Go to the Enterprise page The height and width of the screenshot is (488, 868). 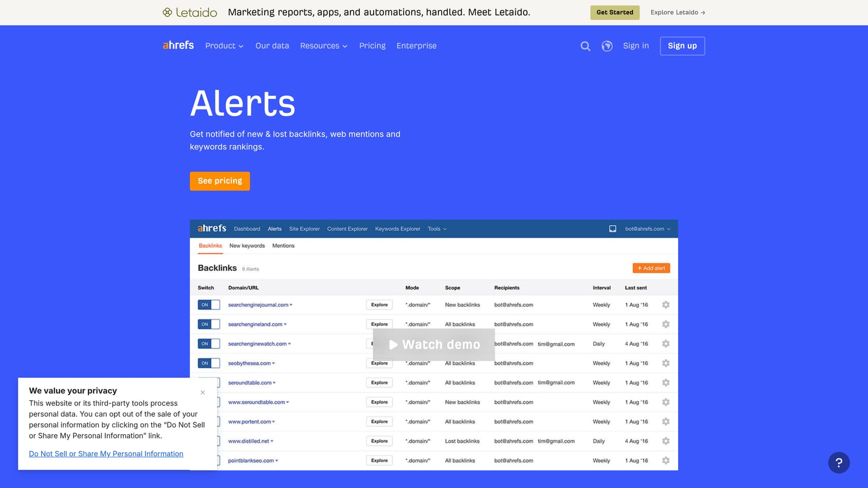417,46
